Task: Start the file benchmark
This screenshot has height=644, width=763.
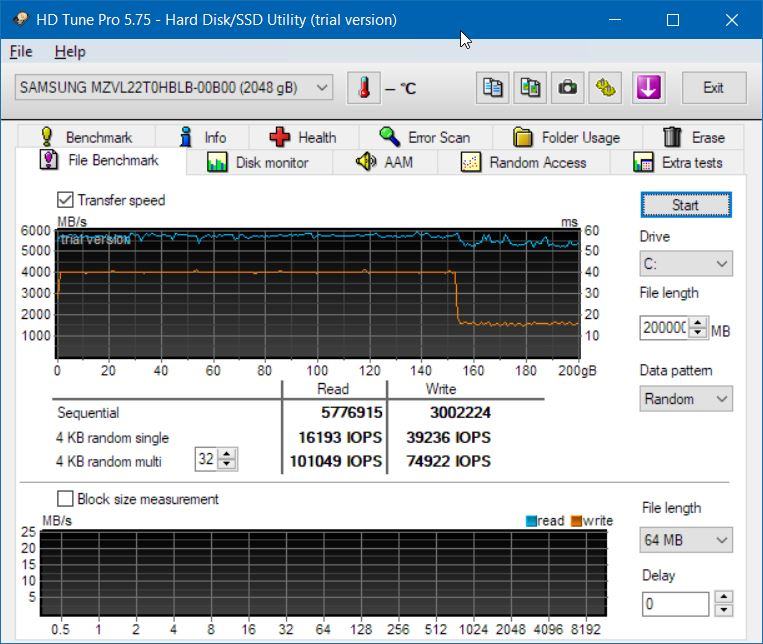Action: point(686,205)
